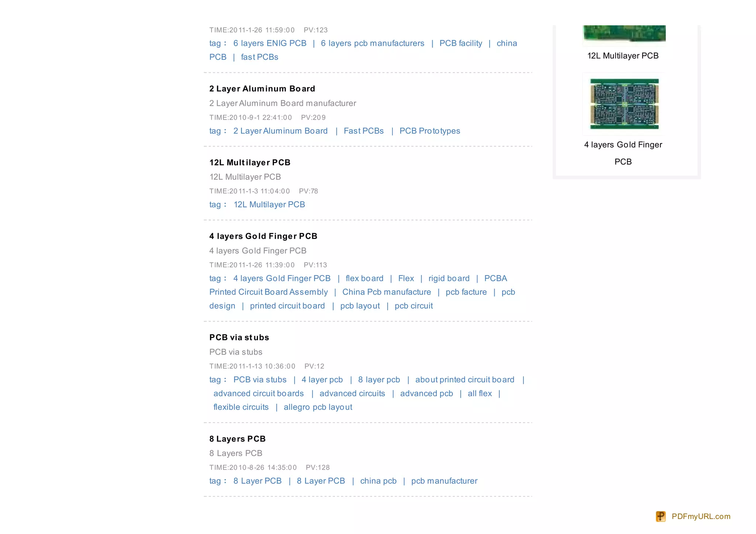This screenshot has width=756, height=534.
Task: Click the 'PCB Prototypes' tag link
Action: point(430,131)
